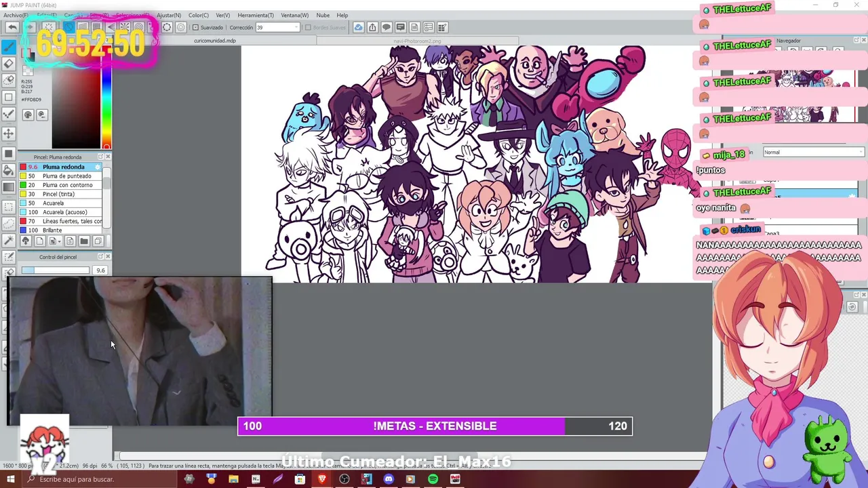Image resolution: width=868 pixels, height=488 pixels.
Task: Open the layer blending Normal dropdown
Action: point(813,152)
